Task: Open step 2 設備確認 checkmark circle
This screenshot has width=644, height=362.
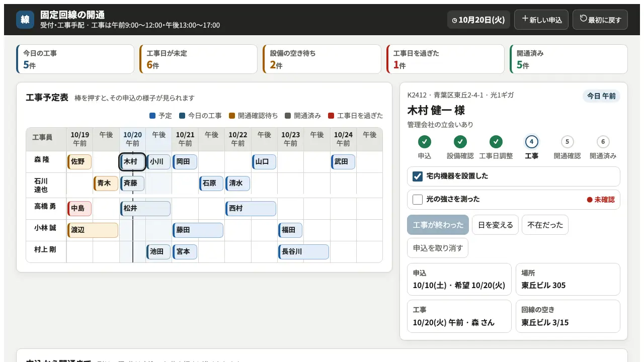Action: pyautogui.click(x=460, y=142)
